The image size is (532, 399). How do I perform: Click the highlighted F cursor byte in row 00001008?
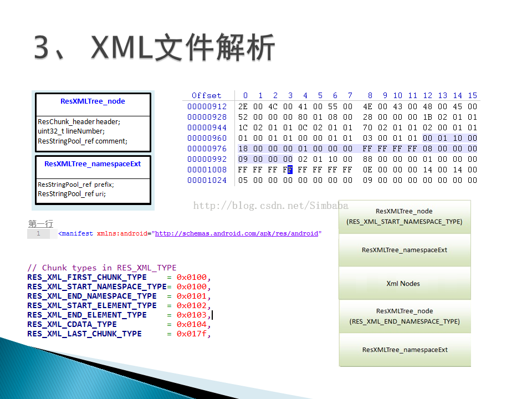290,170
